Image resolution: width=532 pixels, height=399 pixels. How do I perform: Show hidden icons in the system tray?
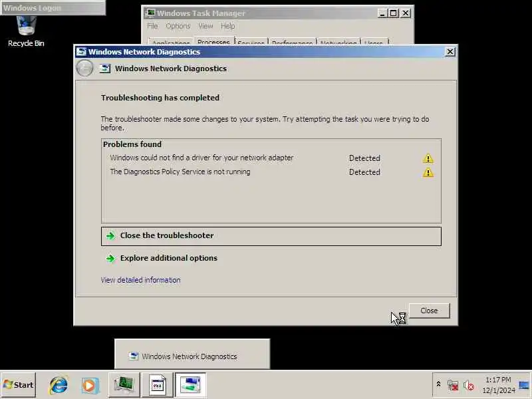438,384
